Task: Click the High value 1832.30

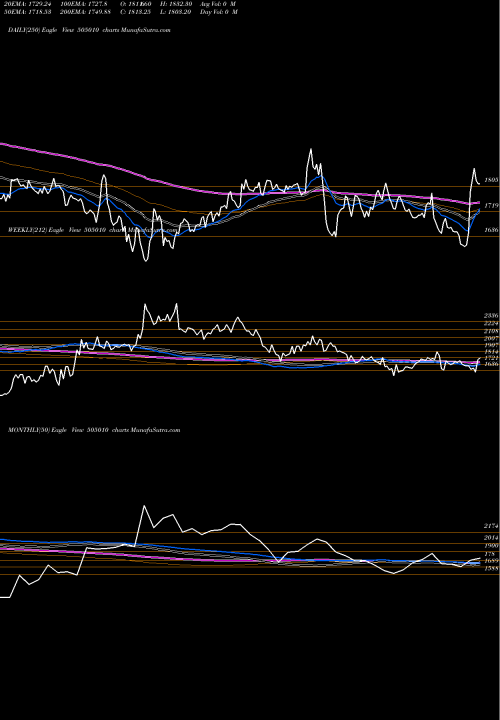Action: [176, 4]
